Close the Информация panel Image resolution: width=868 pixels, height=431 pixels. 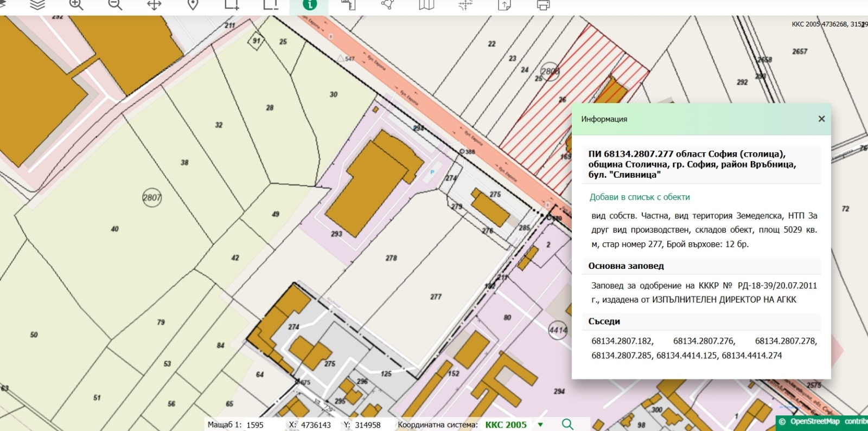click(x=821, y=119)
